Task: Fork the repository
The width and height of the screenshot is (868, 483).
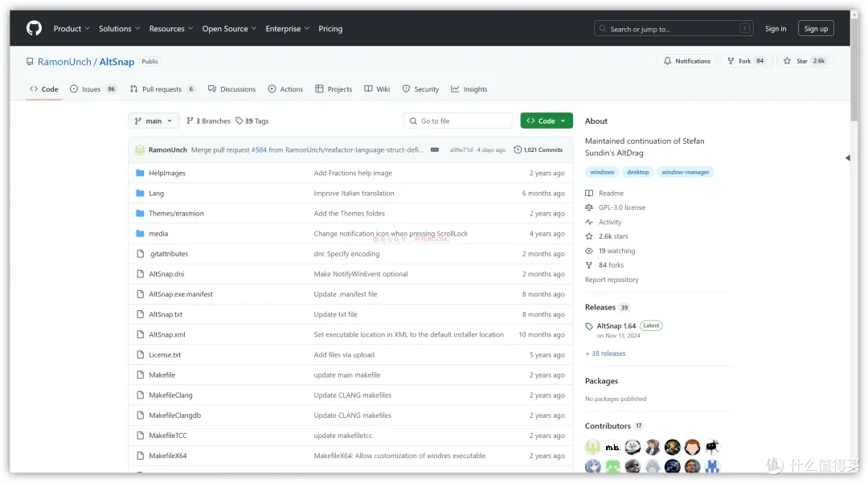Action: coord(746,61)
